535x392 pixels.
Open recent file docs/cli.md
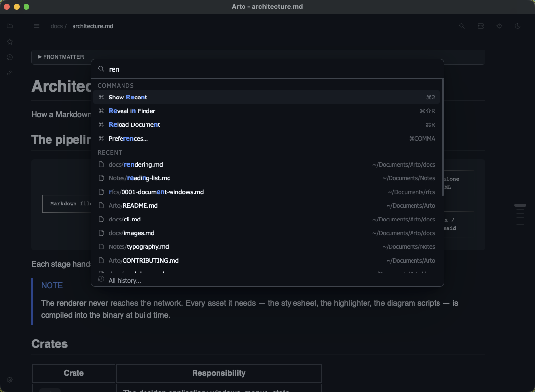coord(266,220)
